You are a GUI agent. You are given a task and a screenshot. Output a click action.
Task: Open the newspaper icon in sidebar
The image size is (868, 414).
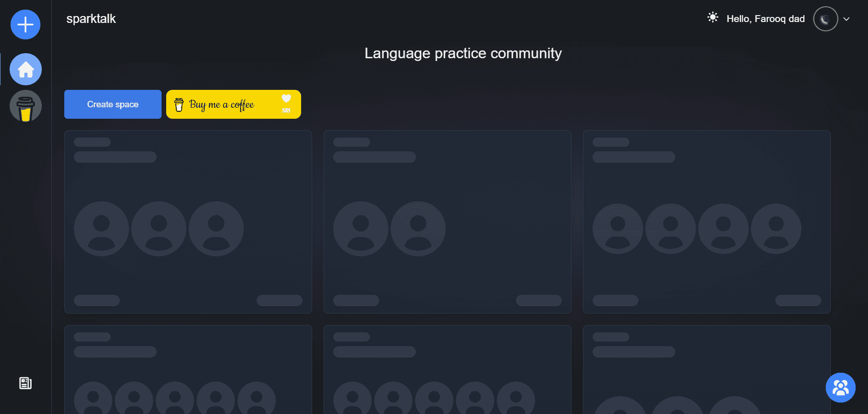click(x=25, y=383)
